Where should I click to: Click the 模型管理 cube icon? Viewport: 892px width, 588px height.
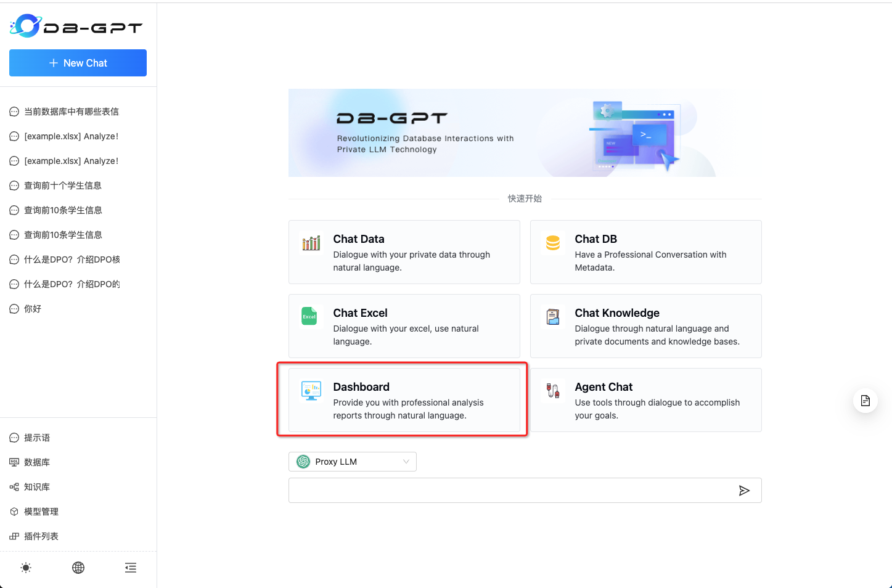14,512
